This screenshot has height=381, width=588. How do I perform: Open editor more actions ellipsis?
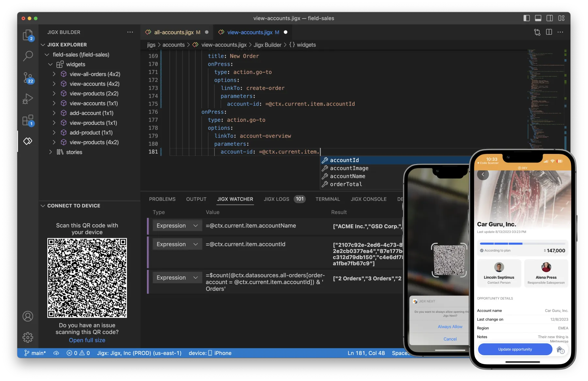tap(560, 32)
